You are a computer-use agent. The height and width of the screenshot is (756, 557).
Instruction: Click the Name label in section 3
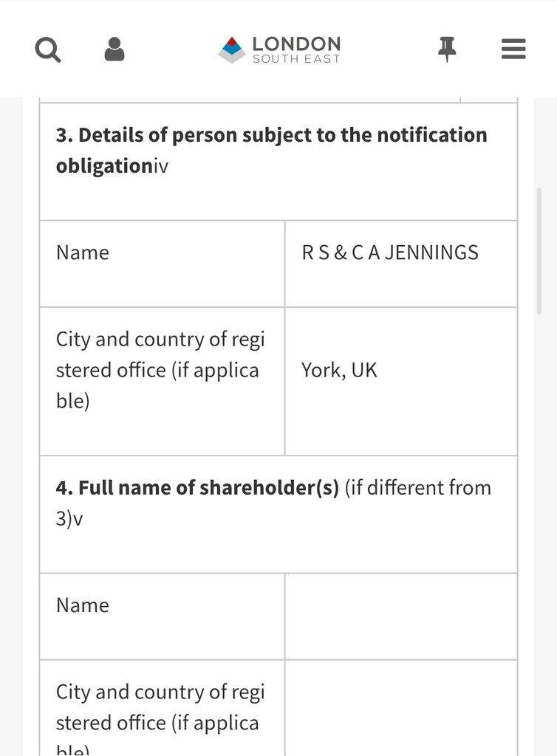83,252
